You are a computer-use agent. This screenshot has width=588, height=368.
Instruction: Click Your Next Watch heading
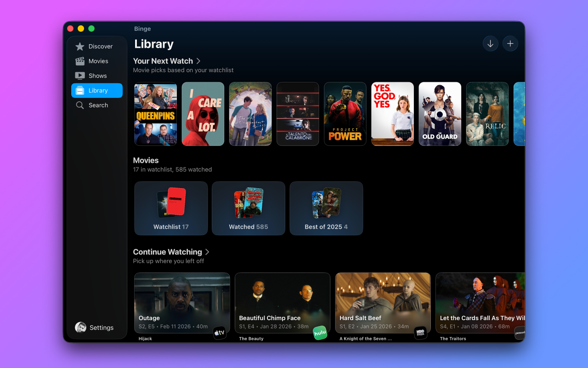[x=163, y=61]
